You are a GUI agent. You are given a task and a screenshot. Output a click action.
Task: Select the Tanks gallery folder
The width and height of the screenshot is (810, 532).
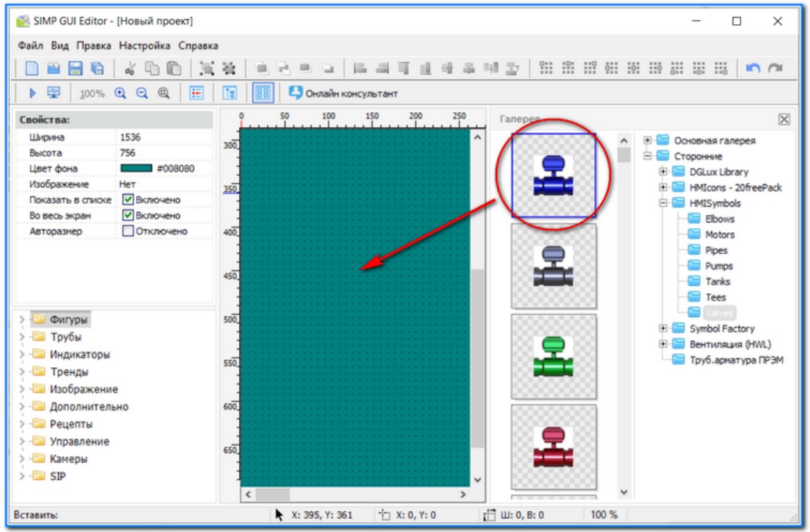point(709,282)
